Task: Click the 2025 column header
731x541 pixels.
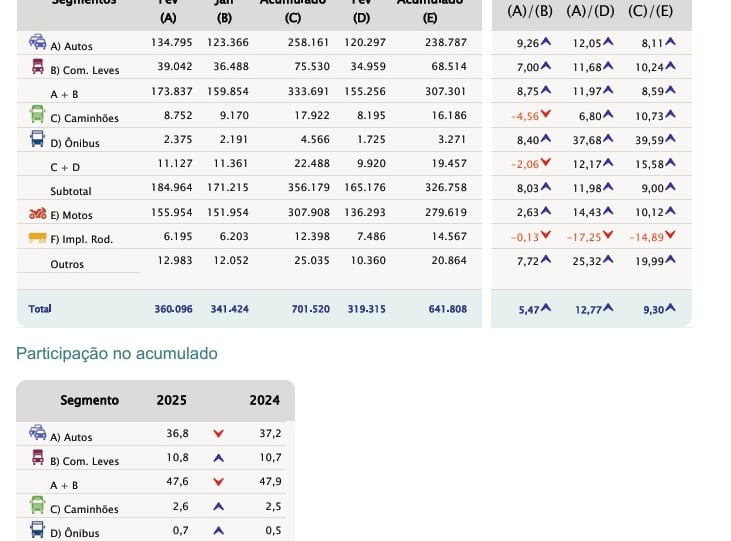Action: (x=172, y=400)
